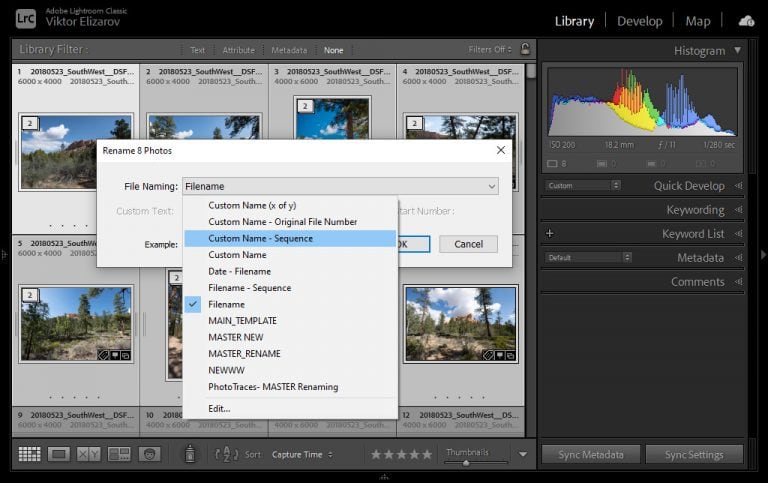
Task: Select Metadata in Library Filter bar
Action: tap(289, 50)
